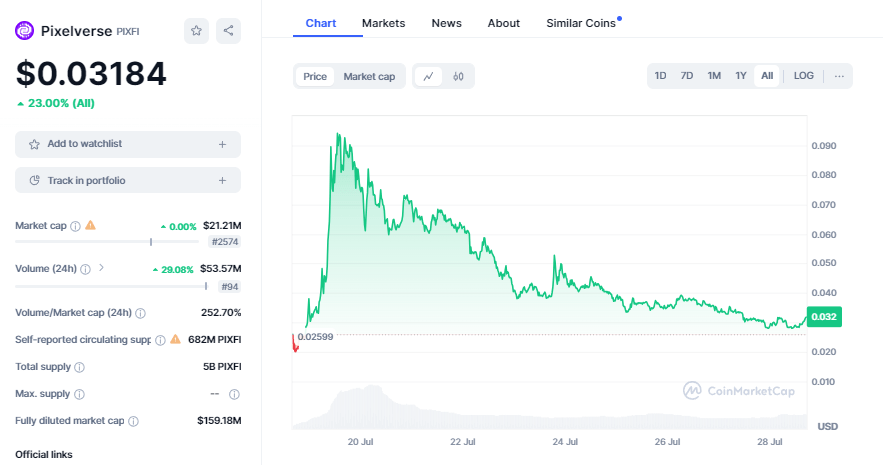Set chart range to All
883x465 pixels.
767,76
